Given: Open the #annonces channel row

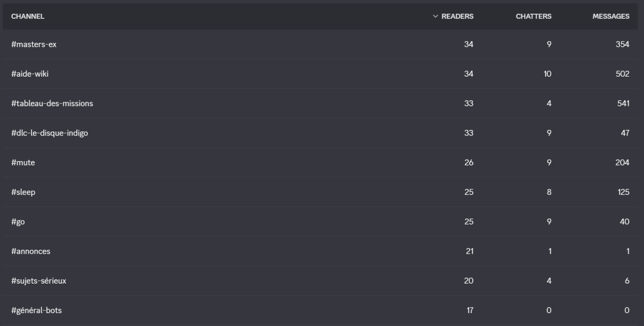Looking at the screenshot, I should tap(320, 251).
